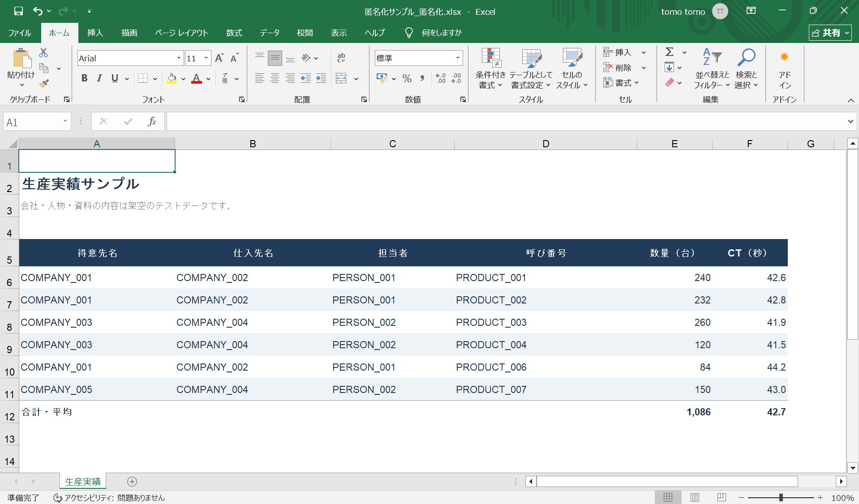Toggle Bold formatting
The height and width of the screenshot is (504, 859).
coord(84,78)
